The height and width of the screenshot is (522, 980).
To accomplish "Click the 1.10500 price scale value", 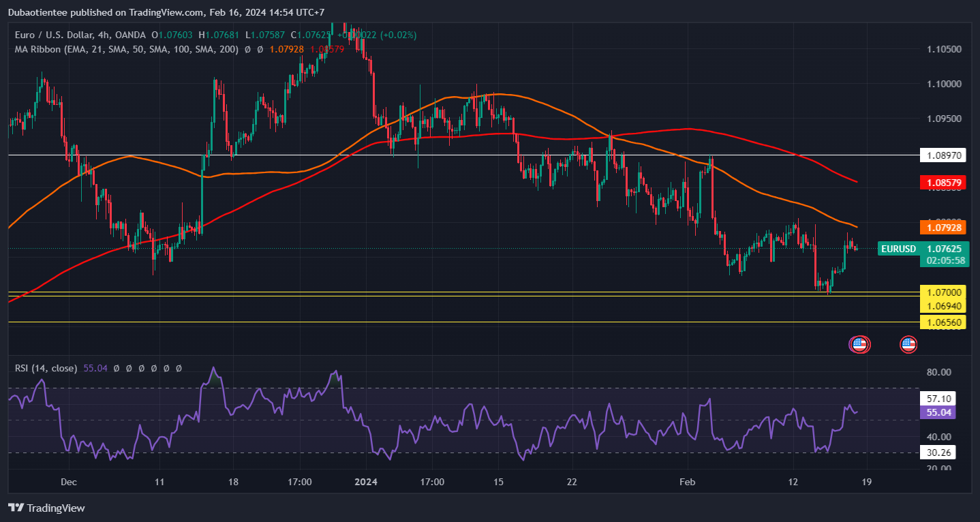I will point(944,49).
